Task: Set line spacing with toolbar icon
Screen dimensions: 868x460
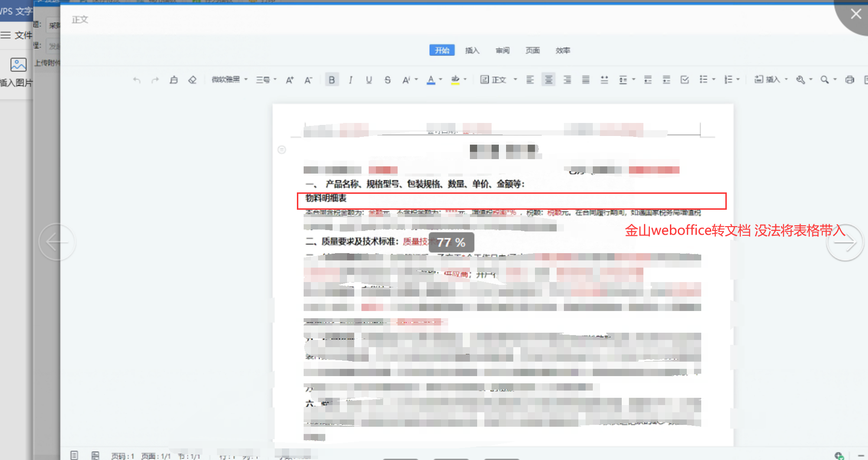Action: pos(623,80)
